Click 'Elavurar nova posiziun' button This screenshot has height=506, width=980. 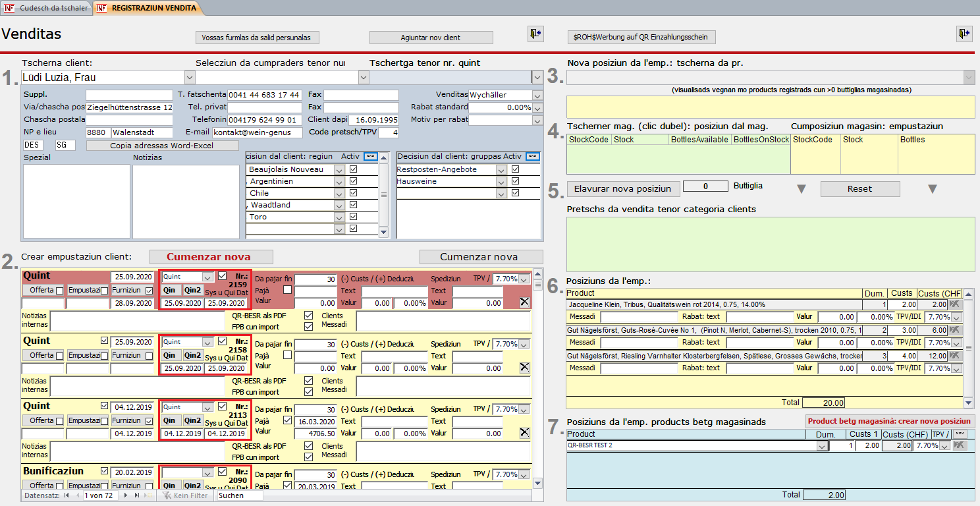[622, 189]
